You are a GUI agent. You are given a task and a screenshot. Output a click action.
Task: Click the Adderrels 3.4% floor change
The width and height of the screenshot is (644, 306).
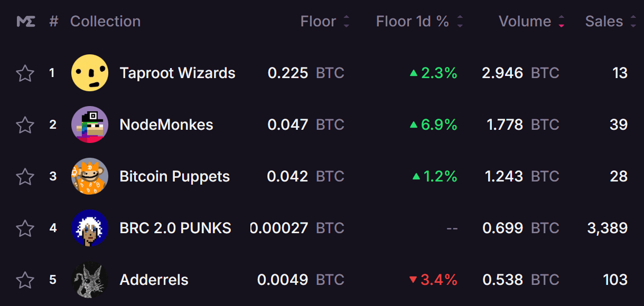(x=433, y=280)
